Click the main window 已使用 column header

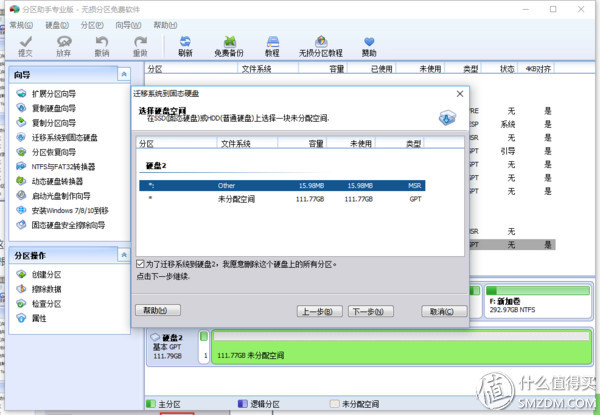click(x=372, y=69)
